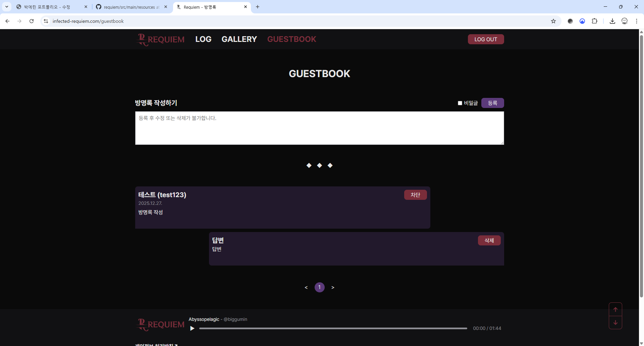Viewport: 644px width, 346px height.
Task: Play the Abyssopelagic audio track
Action: 192,328
